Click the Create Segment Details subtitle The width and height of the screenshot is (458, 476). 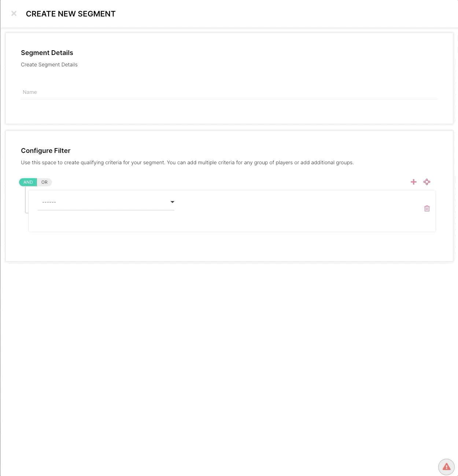click(x=49, y=65)
